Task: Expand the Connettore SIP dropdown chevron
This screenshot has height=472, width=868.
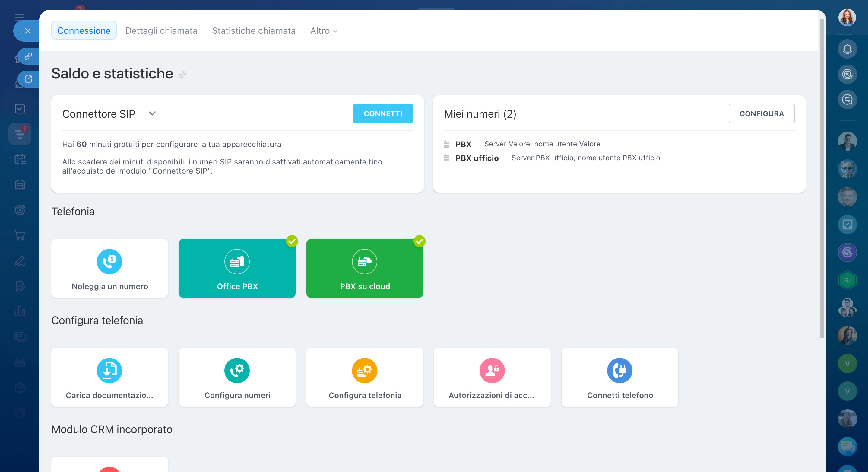Action: point(152,113)
